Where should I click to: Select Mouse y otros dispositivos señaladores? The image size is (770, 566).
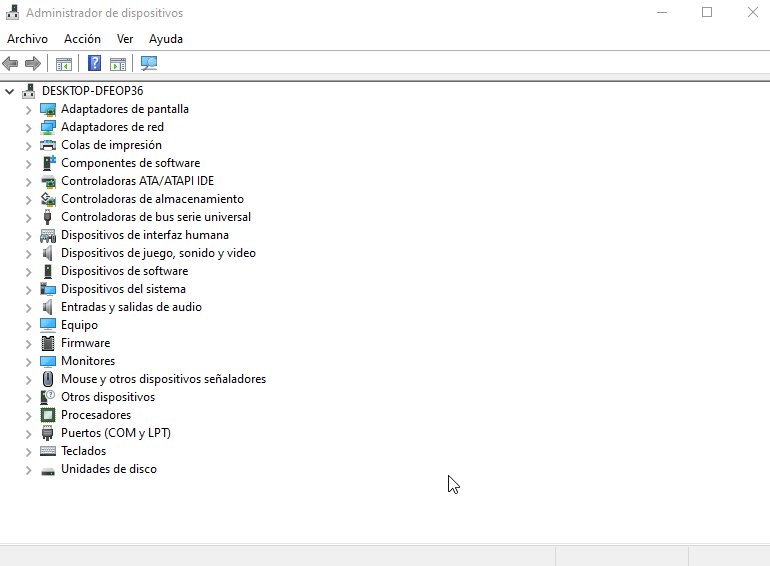tap(163, 379)
